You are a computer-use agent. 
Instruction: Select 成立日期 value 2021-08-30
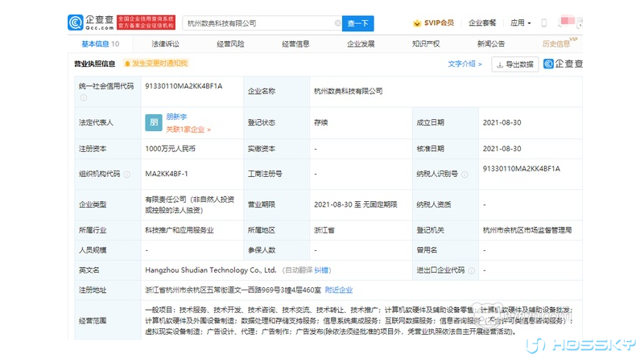pyautogui.click(x=502, y=123)
